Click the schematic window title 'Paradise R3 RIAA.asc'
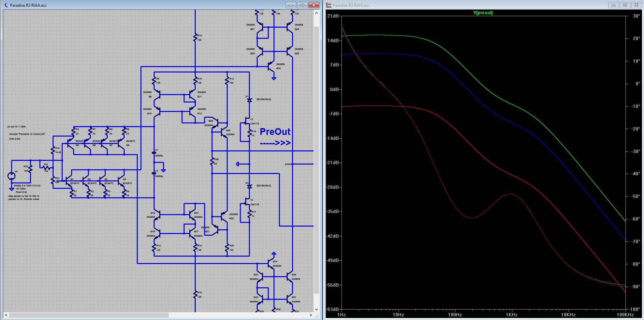The width and height of the screenshot is (644, 320). (x=28, y=5)
